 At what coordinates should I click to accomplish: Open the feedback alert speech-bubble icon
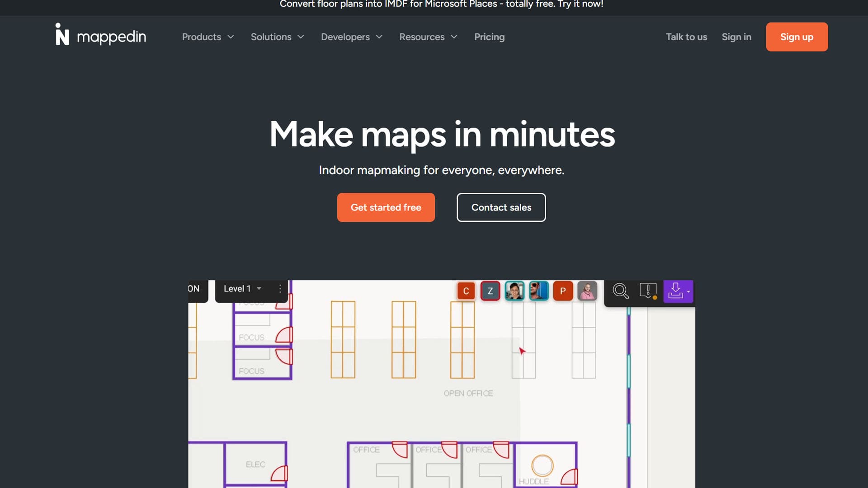click(x=648, y=291)
